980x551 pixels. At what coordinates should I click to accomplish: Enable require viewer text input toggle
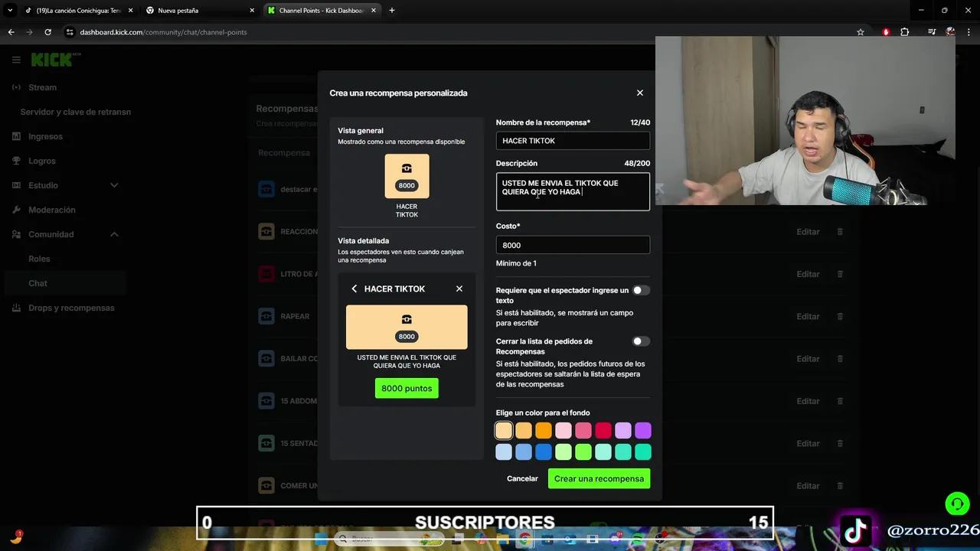tap(641, 290)
